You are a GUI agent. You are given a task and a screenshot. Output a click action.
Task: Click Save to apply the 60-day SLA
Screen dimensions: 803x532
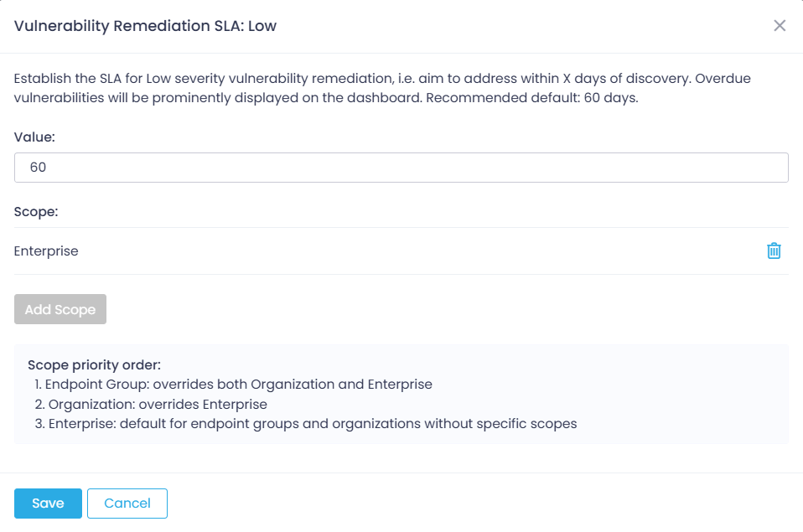click(x=48, y=503)
